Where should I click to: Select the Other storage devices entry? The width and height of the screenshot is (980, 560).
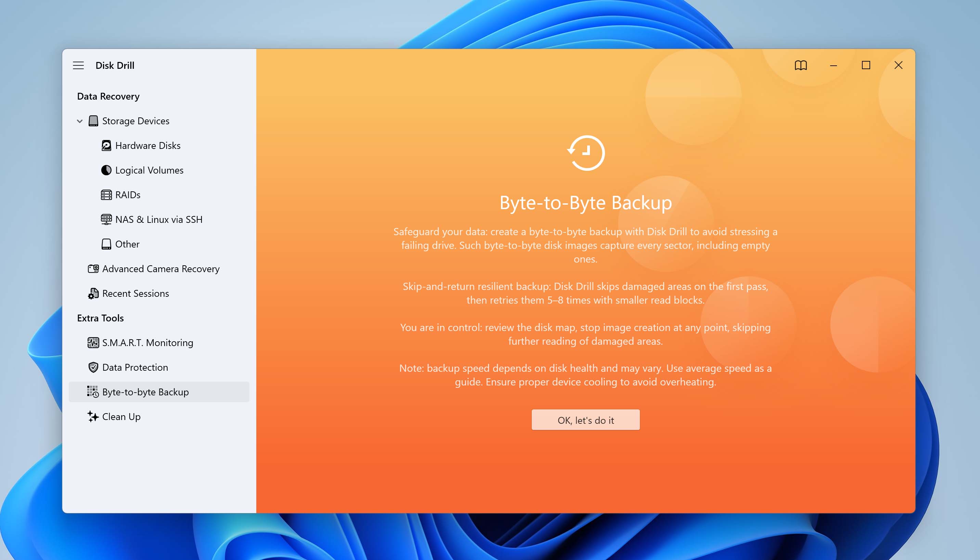(127, 244)
